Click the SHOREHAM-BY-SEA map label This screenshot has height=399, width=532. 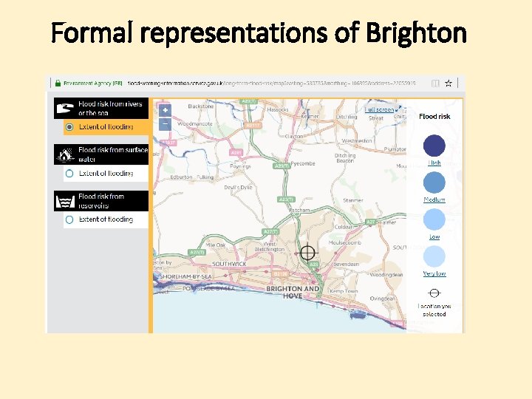point(185,276)
